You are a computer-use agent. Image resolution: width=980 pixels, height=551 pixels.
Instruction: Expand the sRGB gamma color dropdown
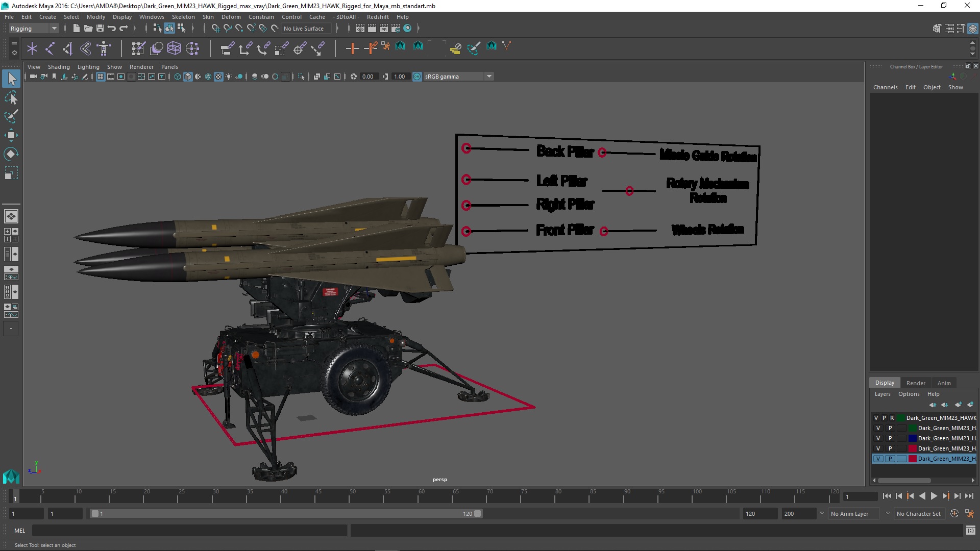pos(488,76)
